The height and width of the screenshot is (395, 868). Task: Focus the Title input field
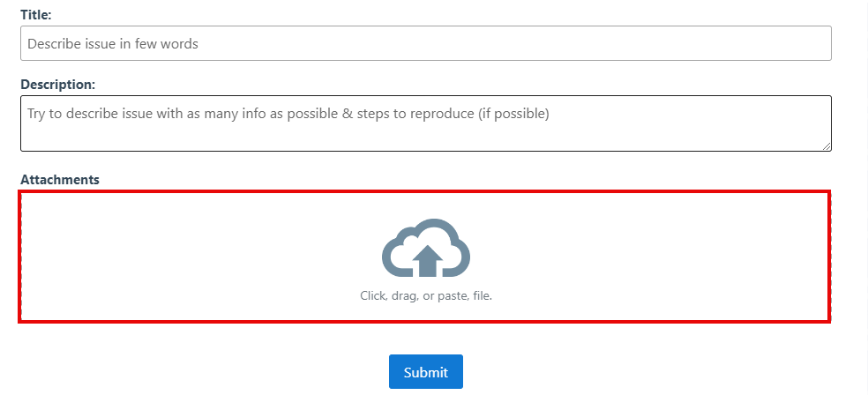click(x=425, y=43)
